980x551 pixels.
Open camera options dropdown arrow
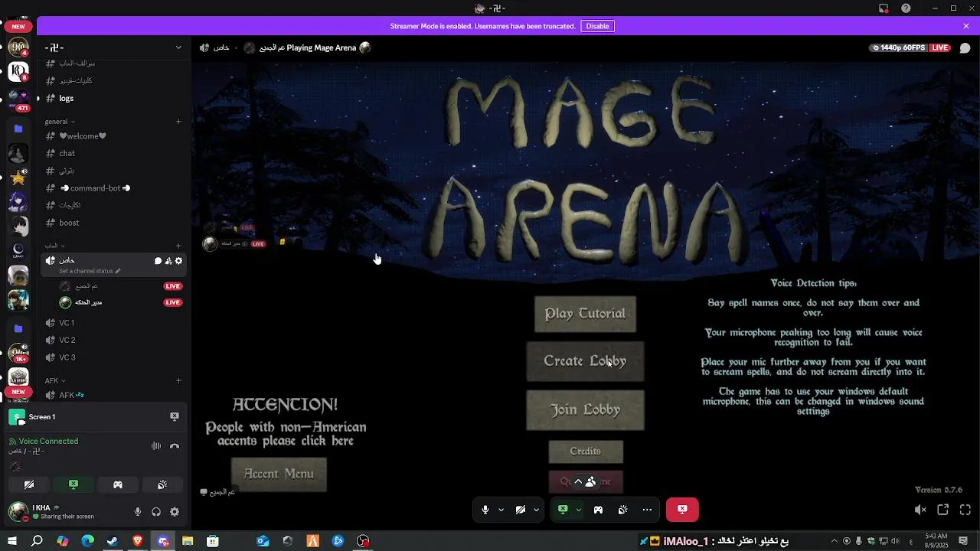coord(536,510)
